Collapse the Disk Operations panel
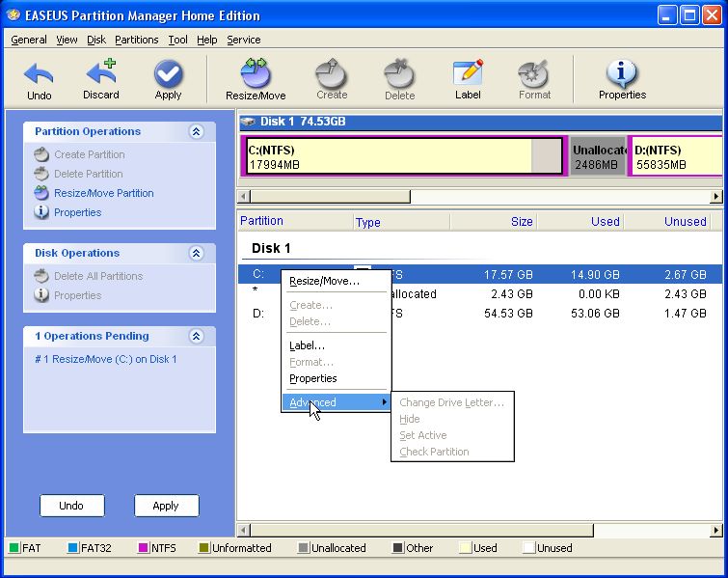Screen dimensions: 728x578 click(x=196, y=253)
